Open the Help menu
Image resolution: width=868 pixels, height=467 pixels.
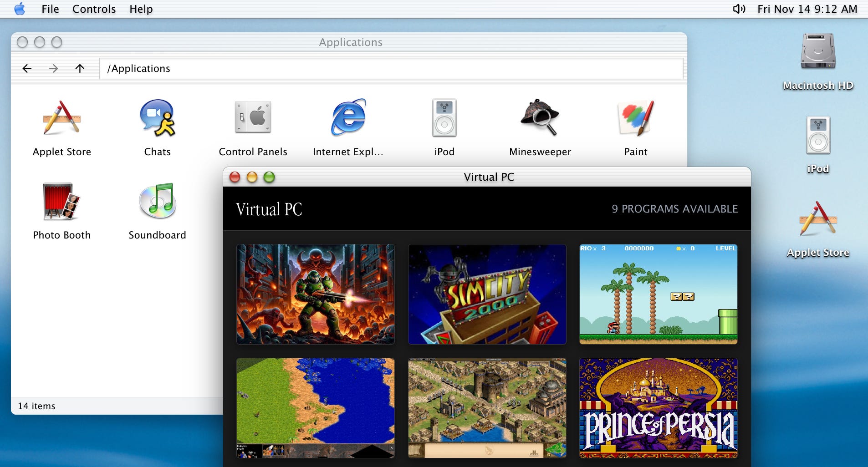[x=141, y=9]
